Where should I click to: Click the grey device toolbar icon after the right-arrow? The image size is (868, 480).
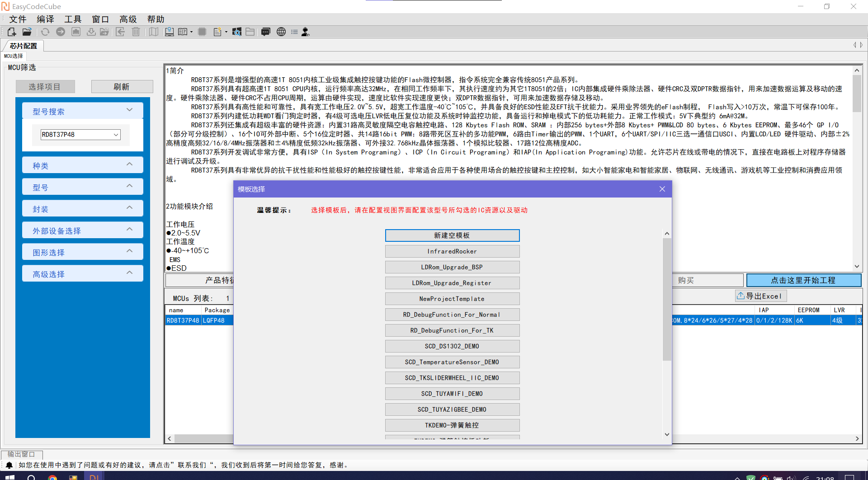pos(76,32)
